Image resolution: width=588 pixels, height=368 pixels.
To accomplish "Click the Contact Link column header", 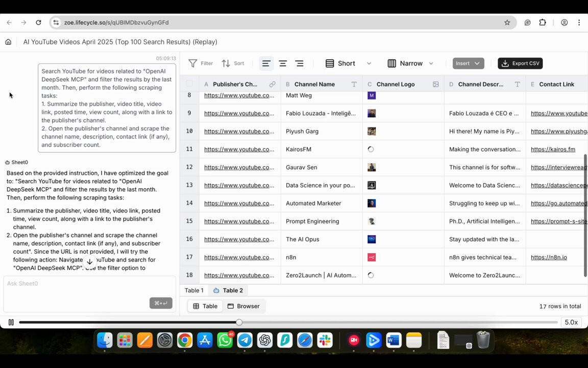I will click(x=556, y=84).
